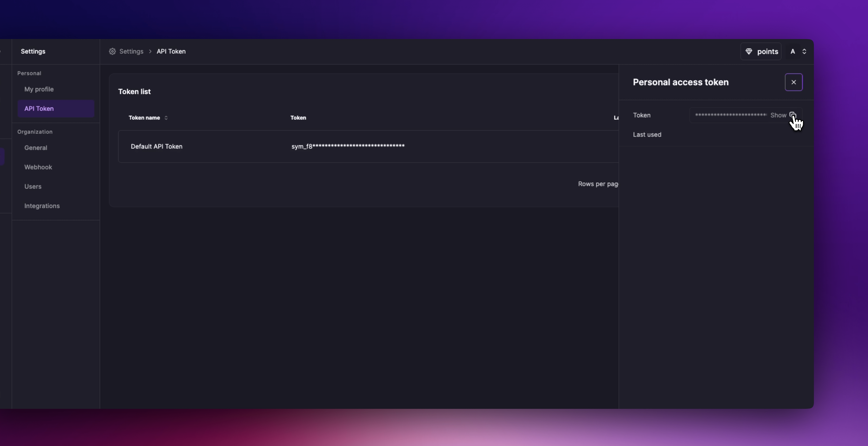
Task: Go to Webhook settings
Action: coord(38,167)
